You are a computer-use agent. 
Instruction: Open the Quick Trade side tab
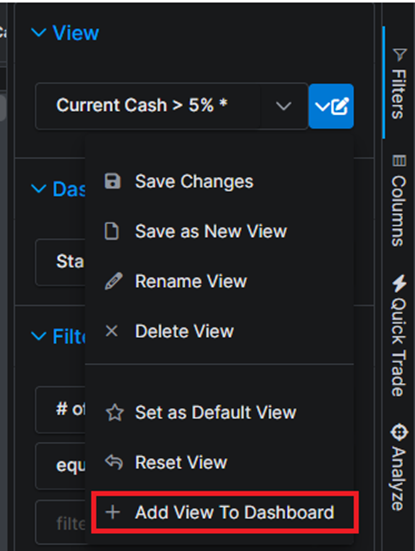pos(399,336)
